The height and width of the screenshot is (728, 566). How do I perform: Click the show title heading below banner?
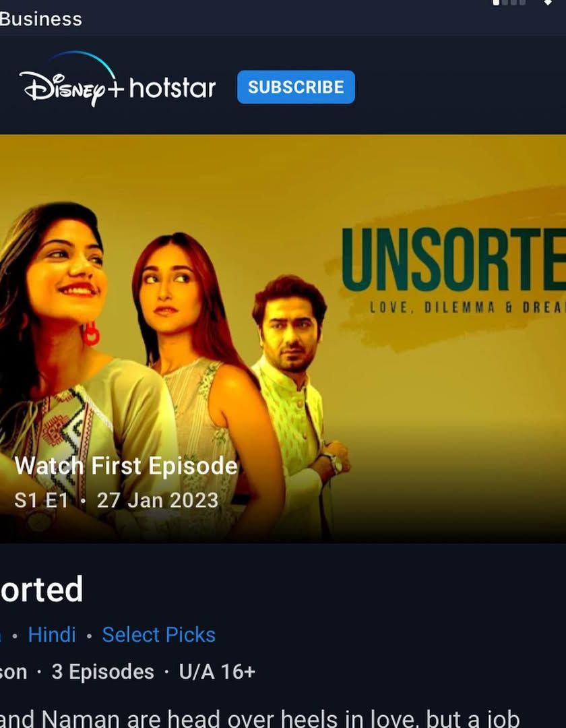pyautogui.click(x=41, y=590)
